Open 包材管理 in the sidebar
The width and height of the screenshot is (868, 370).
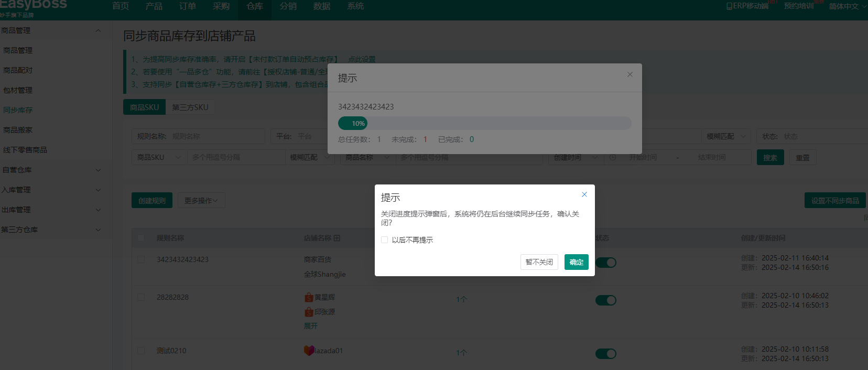coord(18,90)
